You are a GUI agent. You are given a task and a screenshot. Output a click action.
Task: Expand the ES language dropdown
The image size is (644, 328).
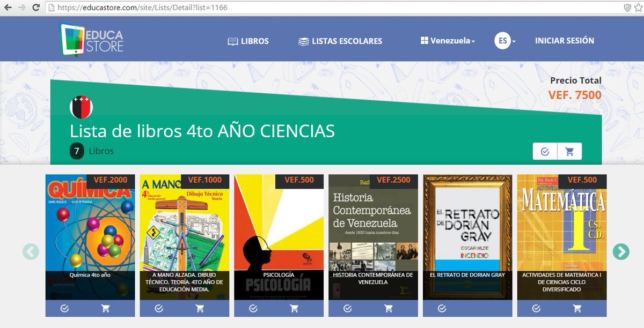[505, 41]
